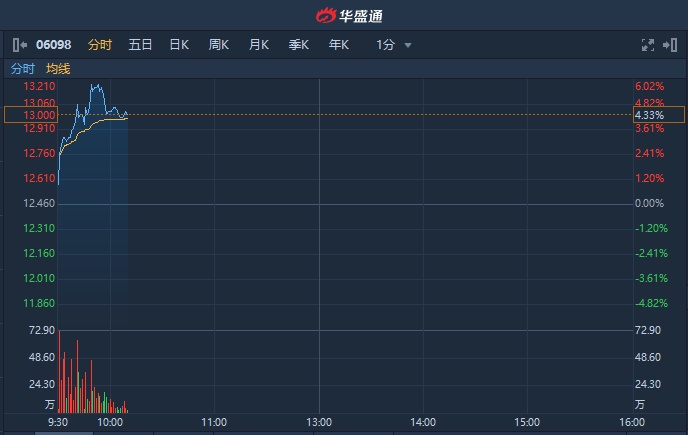Click the 6.02% percentage label
Image resolution: width=688 pixels, height=435 pixels.
(649, 86)
